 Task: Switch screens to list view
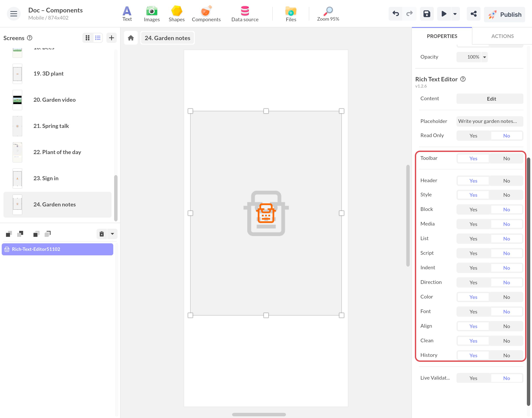(98, 38)
